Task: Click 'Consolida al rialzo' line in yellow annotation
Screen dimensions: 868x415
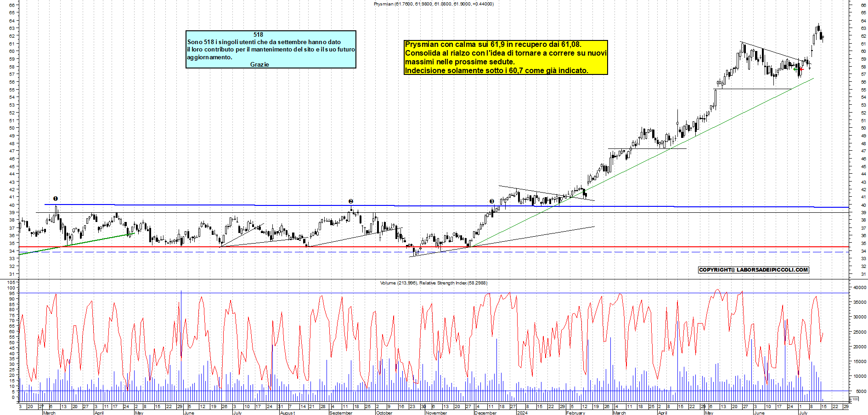Action: pos(506,53)
